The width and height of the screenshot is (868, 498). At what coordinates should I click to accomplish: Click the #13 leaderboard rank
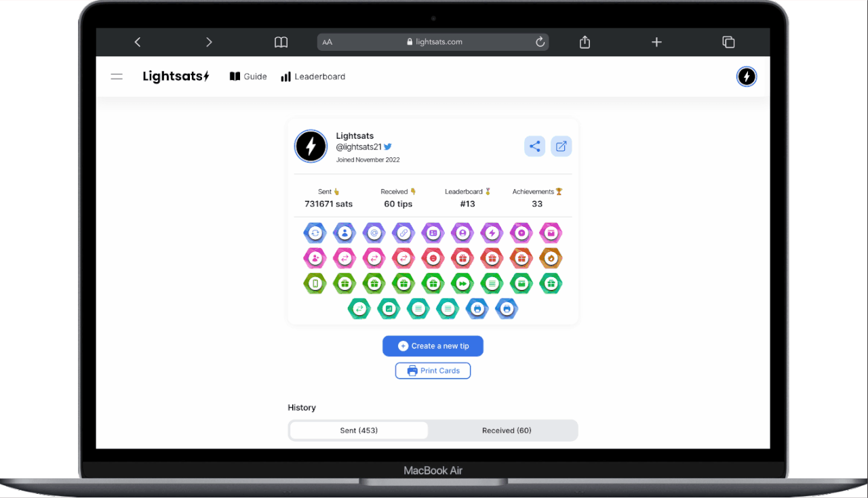coord(467,204)
